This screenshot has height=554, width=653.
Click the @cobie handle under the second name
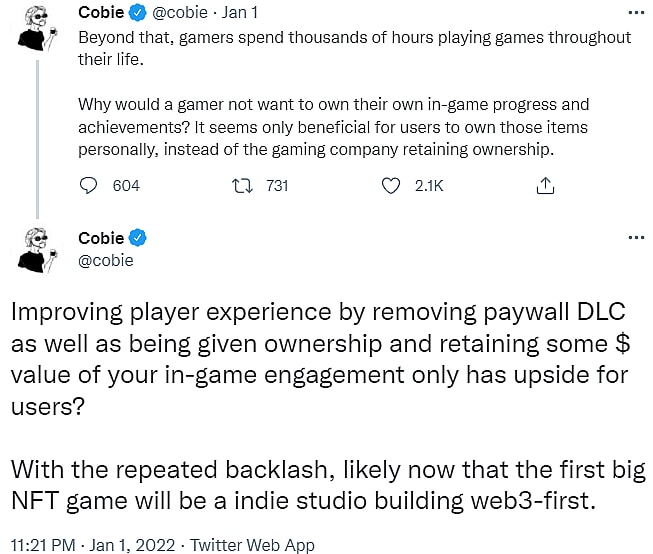point(105,260)
